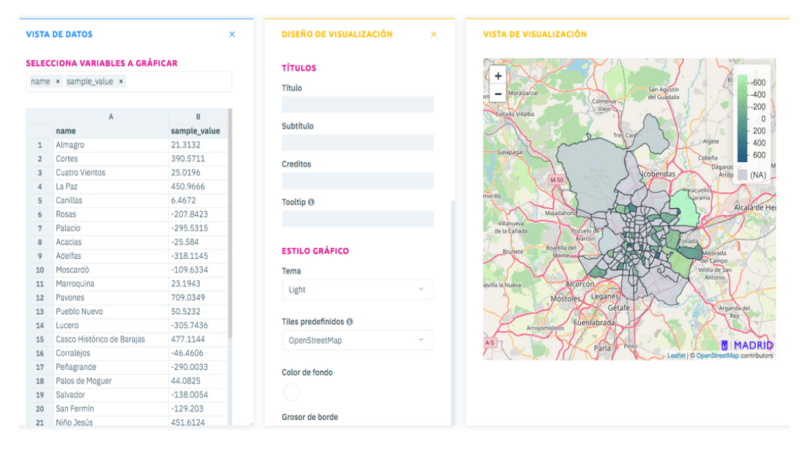The height and width of the screenshot is (450, 800).
Task: Select the 'Moscardó' cell
Action: coord(111,270)
